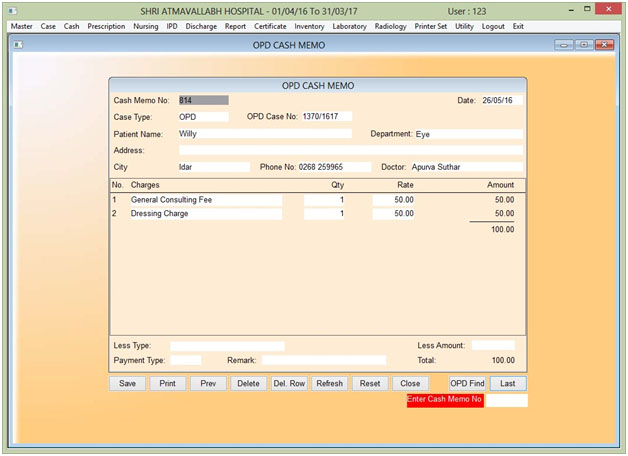628x456 pixels.
Task: Select the Patient Name field
Action: (264, 133)
